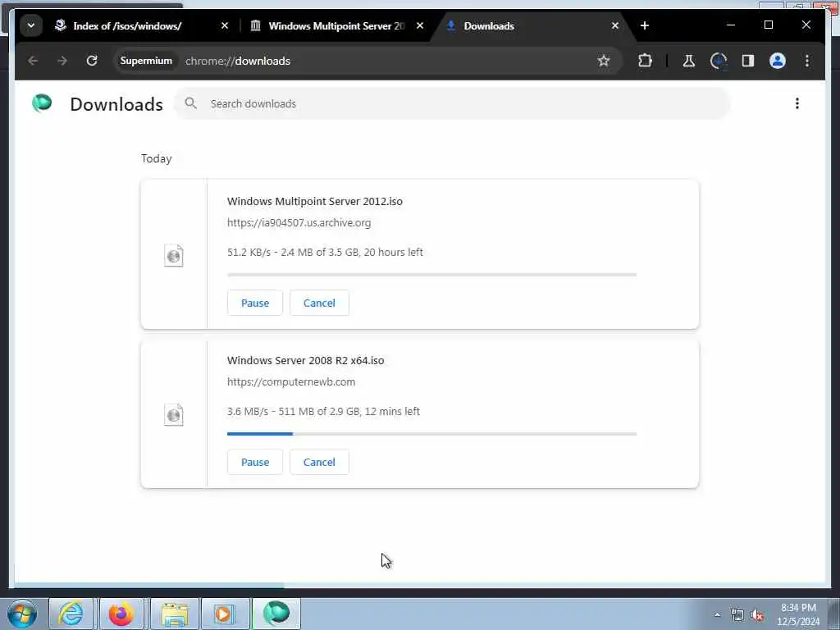840x630 pixels.
Task: Click the Multipoint Server ISO file icon
Action: (x=174, y=256)
